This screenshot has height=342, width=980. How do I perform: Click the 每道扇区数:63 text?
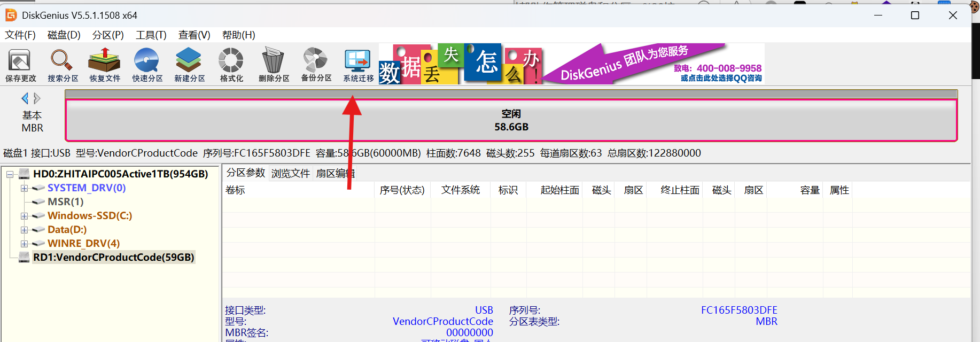(571, 153)
